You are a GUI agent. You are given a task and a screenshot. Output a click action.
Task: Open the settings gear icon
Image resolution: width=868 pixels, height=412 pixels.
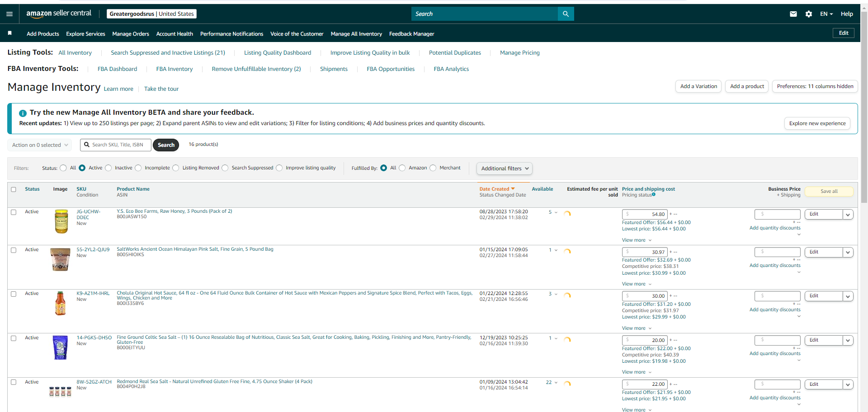tap(809, 14)
